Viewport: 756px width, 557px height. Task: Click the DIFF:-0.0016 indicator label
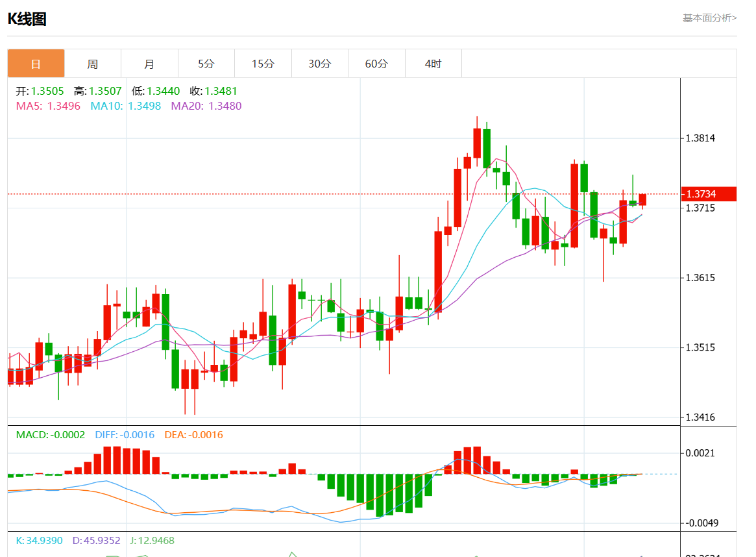point(125,435)
